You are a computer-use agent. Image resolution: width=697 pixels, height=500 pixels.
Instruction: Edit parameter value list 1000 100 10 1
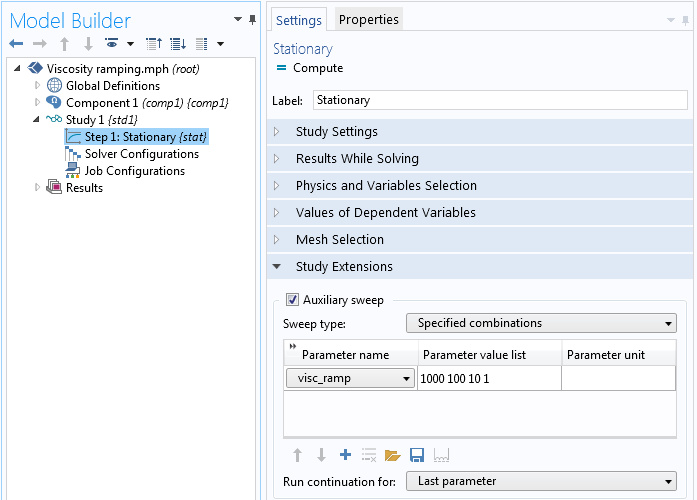(x=489, y=379)
